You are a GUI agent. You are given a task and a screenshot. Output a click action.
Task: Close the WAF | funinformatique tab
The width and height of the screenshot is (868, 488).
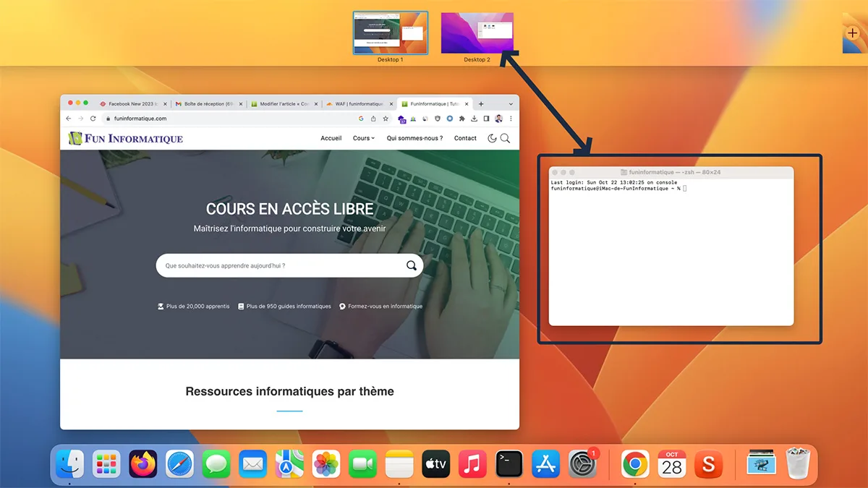coord(391,104)
